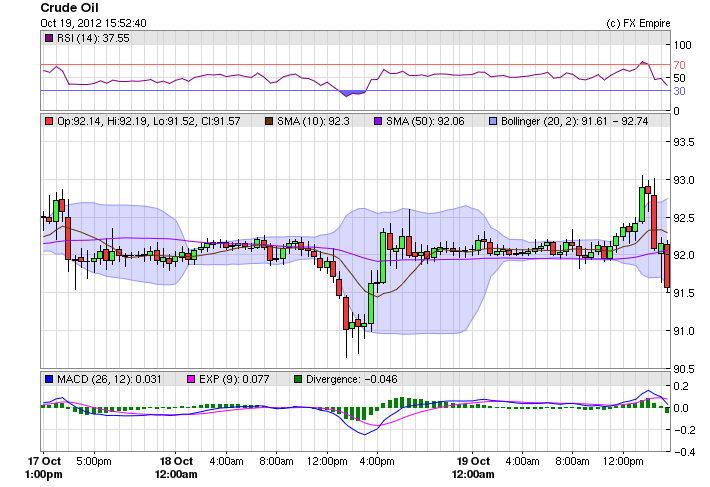This screenshot has width=710, height=487.
Task: Click the timestamp Oct 19, 2012 15:52:40
Action: pyautogui.click(x=93, y=23)
